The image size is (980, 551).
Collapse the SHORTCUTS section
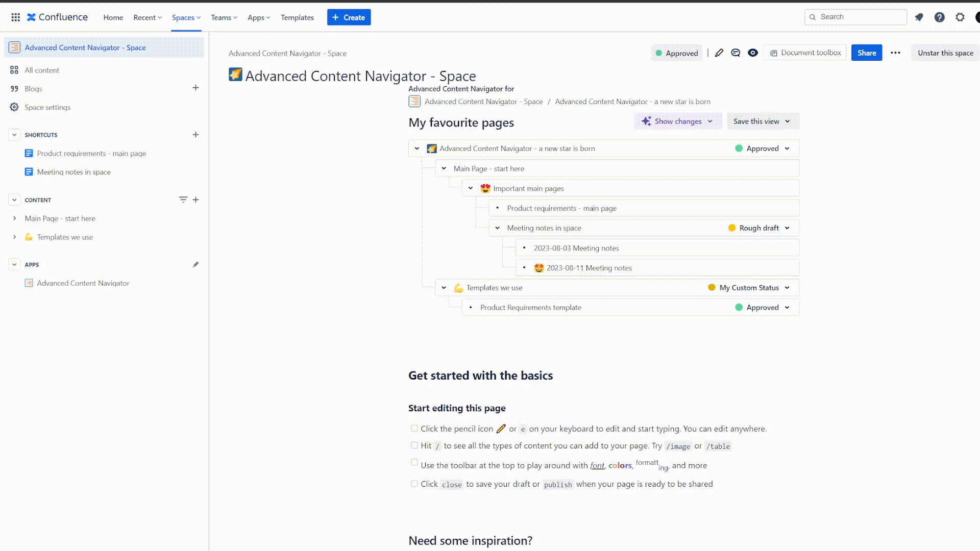pos(14,135)
